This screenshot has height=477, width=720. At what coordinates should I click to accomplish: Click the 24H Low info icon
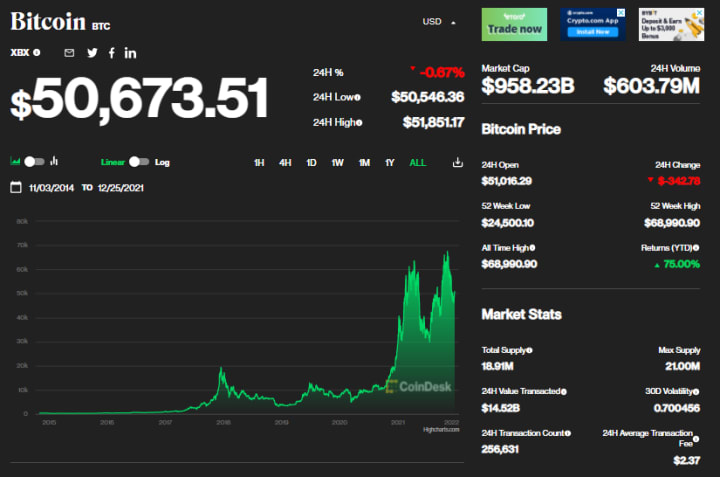pos(357,97)
